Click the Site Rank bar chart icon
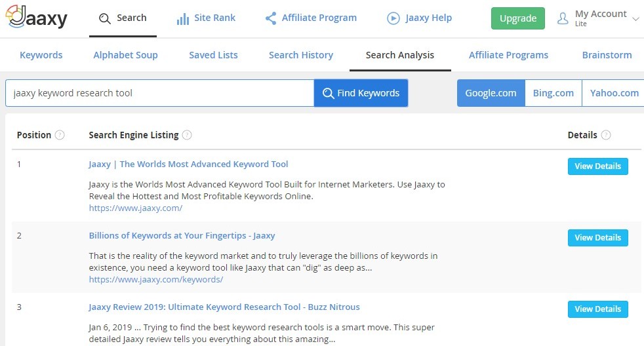Screen dimensions: 644x346 pyautogui.click(x=183, y=18)
